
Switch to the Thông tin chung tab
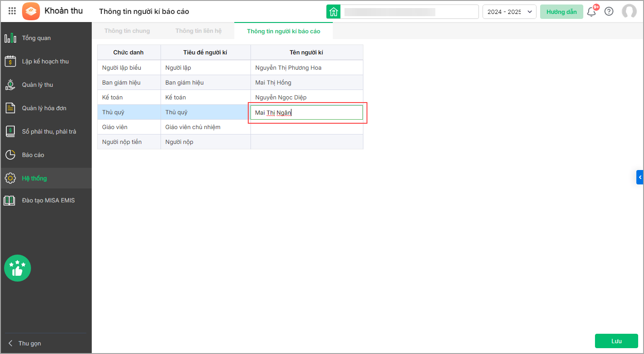pos(127,31)
